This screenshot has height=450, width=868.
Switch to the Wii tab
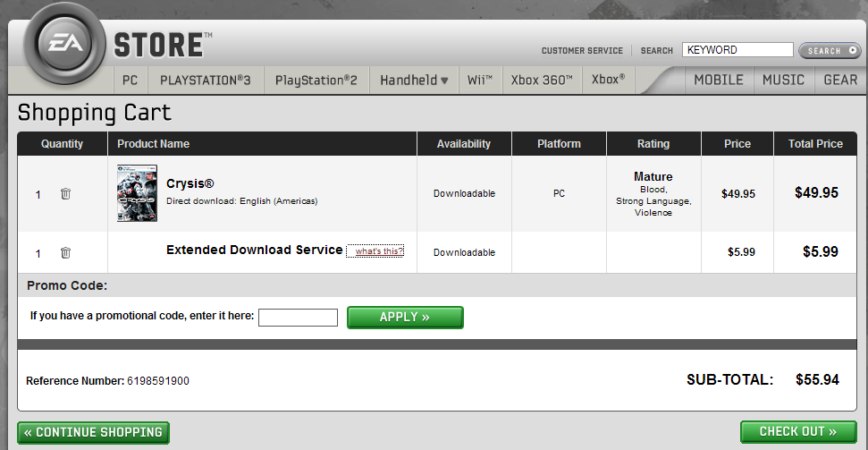pos(480,81)
